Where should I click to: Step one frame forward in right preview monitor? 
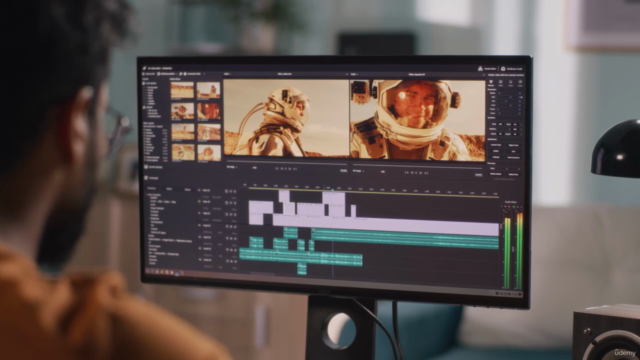click(x=421, y=173)
